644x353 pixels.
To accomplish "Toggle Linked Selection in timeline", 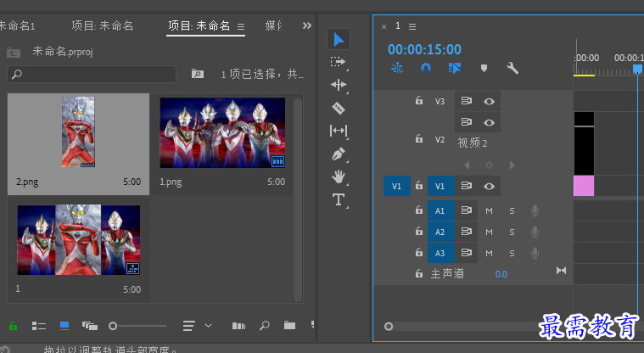I will (455, 68).
